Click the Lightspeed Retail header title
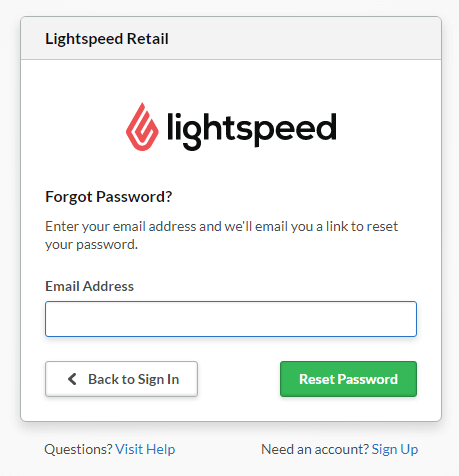The width and height of the screenshot is (459, 476). click(107, 39)
